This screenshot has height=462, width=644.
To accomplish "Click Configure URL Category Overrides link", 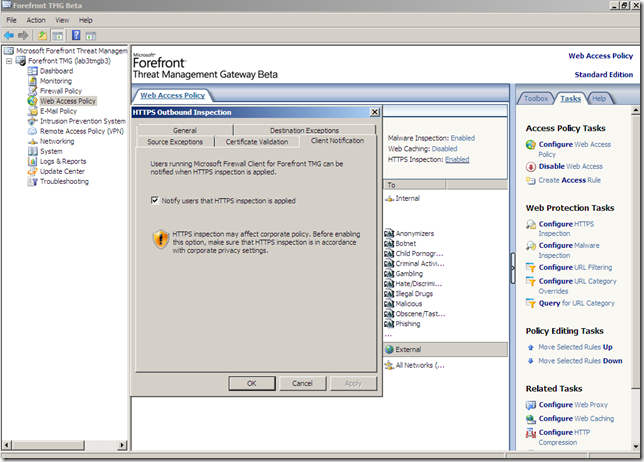I will point(577,286).
